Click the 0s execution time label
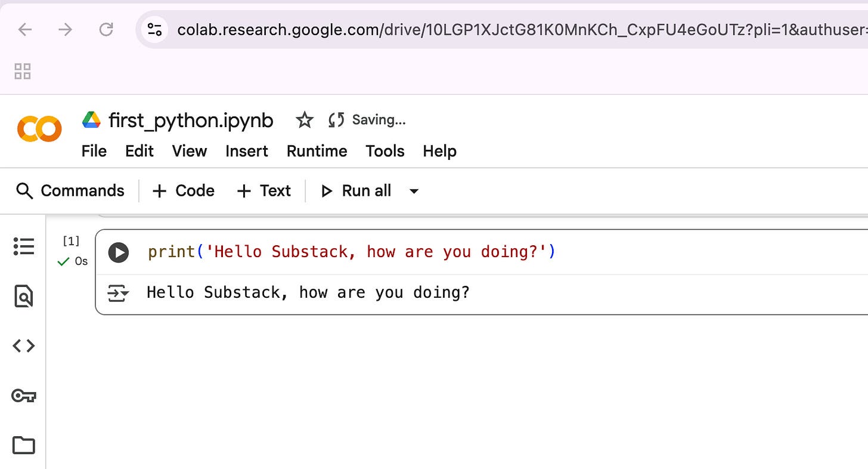 click(81, 261)
